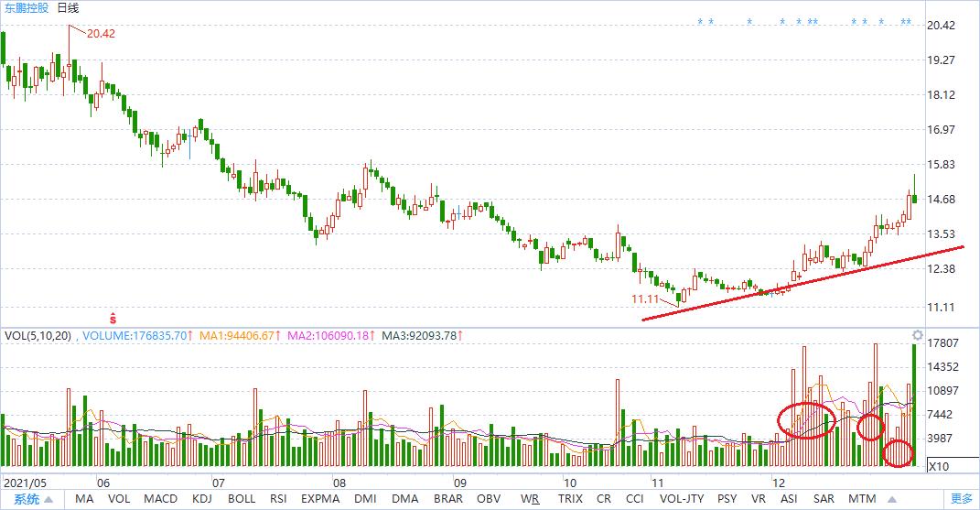
Task: Select the MA indicator tab
Action: 84,499
